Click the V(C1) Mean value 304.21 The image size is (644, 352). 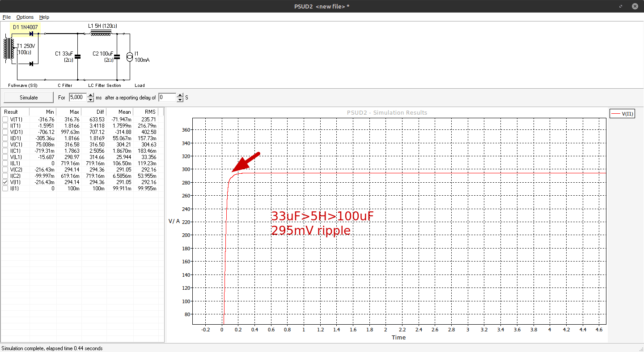(124, 145)
